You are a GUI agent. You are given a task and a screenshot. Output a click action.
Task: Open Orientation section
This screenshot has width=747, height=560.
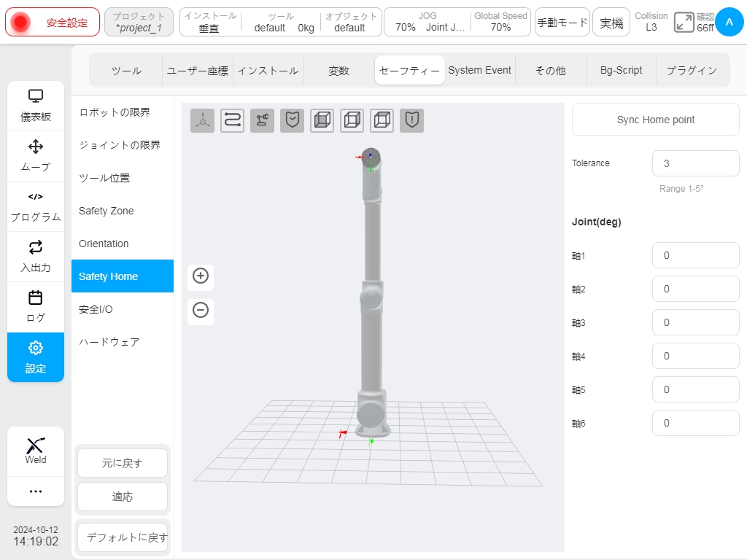click(x=123, y=244)
